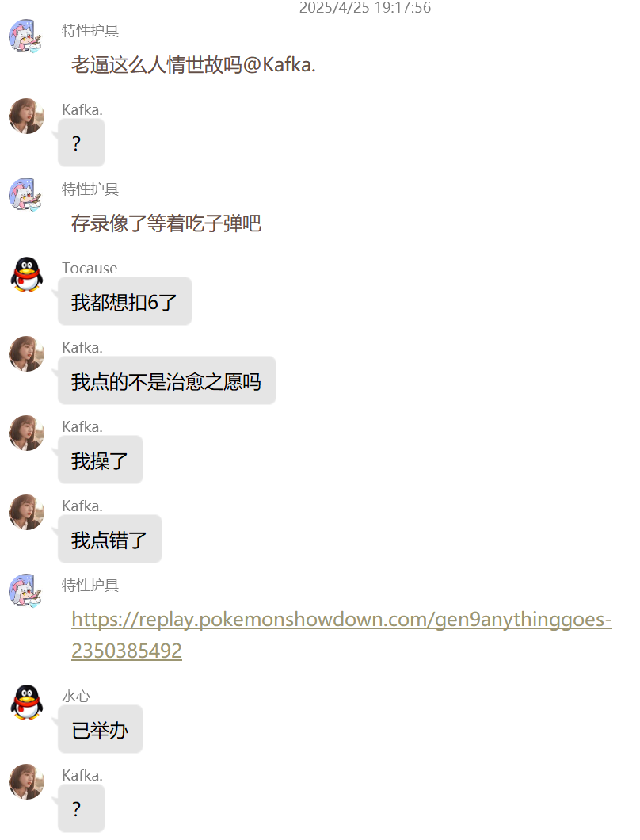The width and height of the screenshot is (640, 840).
Task: Click Kafka. username above 我操了 bubble
Action: coord(82,426)
